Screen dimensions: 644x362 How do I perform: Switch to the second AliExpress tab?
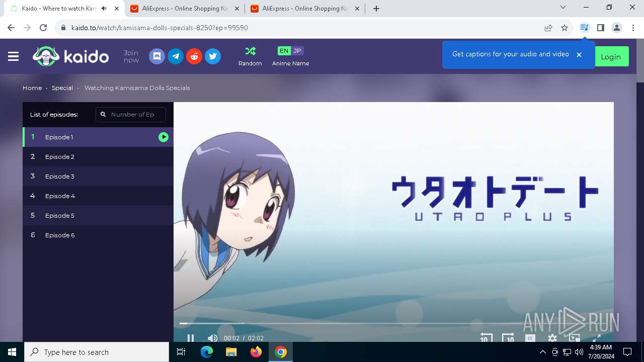[x=305, y=9]
